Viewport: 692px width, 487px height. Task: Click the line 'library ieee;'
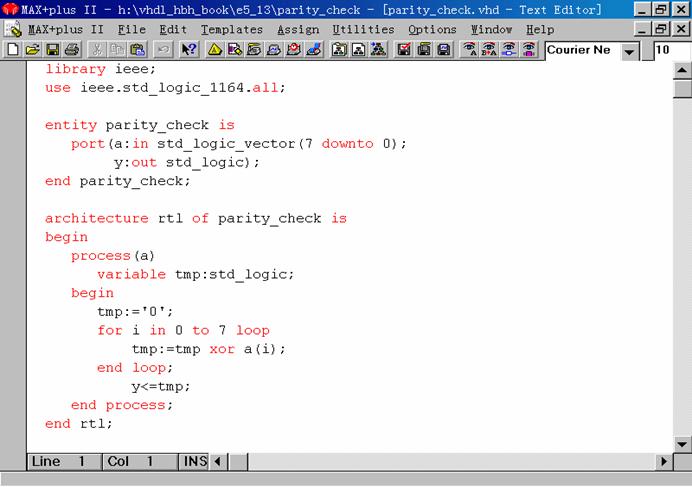[100, 69]
